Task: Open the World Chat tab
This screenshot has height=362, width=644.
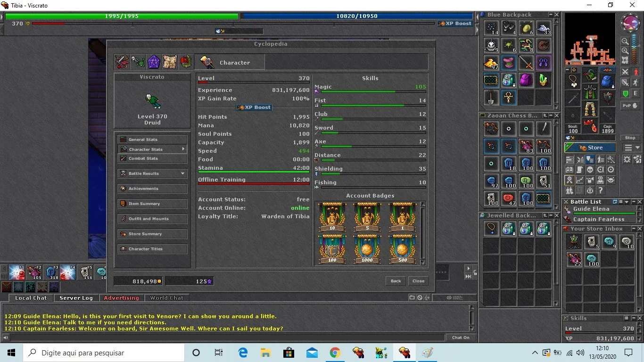Action: coord(167,298)
